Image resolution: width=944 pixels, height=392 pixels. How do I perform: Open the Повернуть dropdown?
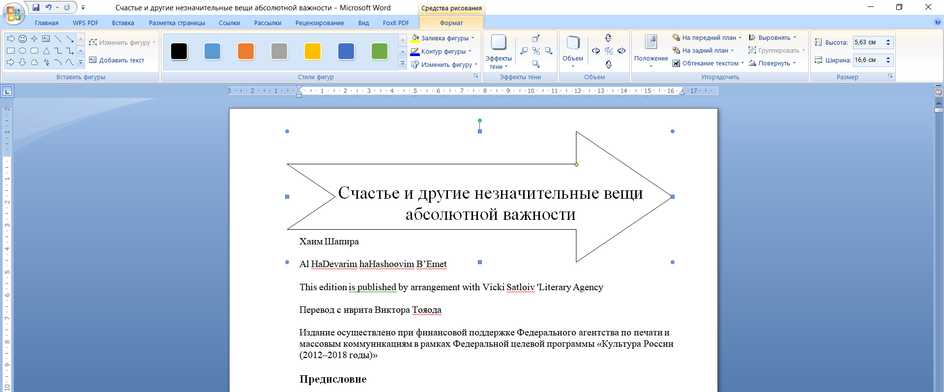pyautogui.click(x=772, y=63)
